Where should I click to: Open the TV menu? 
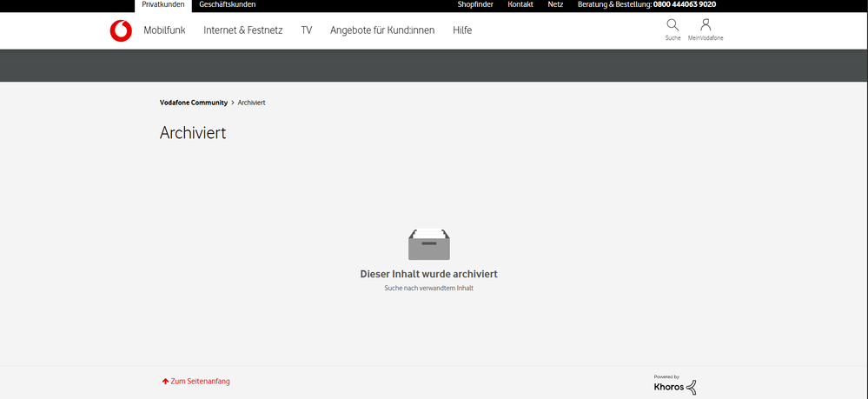pyautogui.click(x=307, y=30)
